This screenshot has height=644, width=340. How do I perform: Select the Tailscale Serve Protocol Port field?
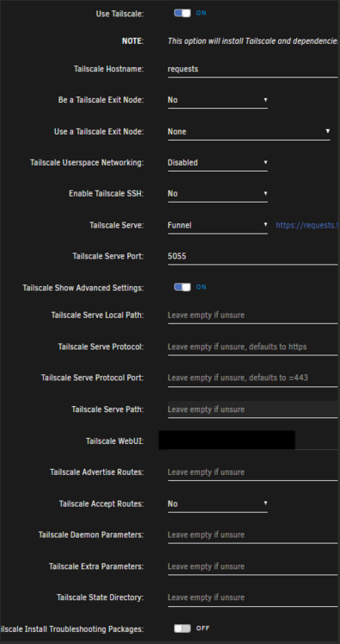click(253, 378)
